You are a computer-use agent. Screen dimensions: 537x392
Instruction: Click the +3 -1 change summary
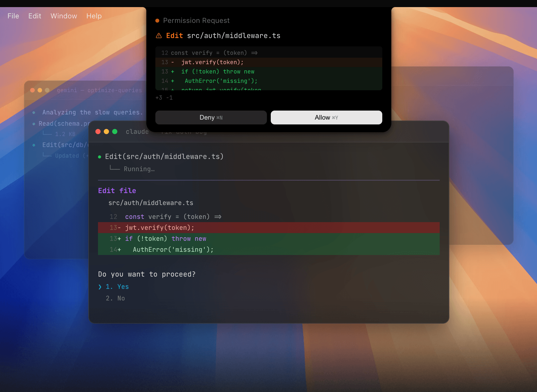point(164,98)
